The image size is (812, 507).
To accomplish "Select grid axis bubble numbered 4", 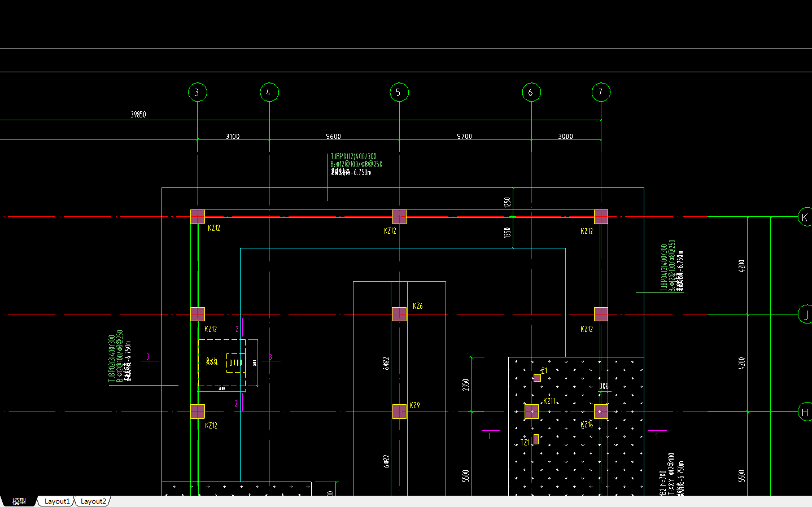I will [x=269, y=92].
